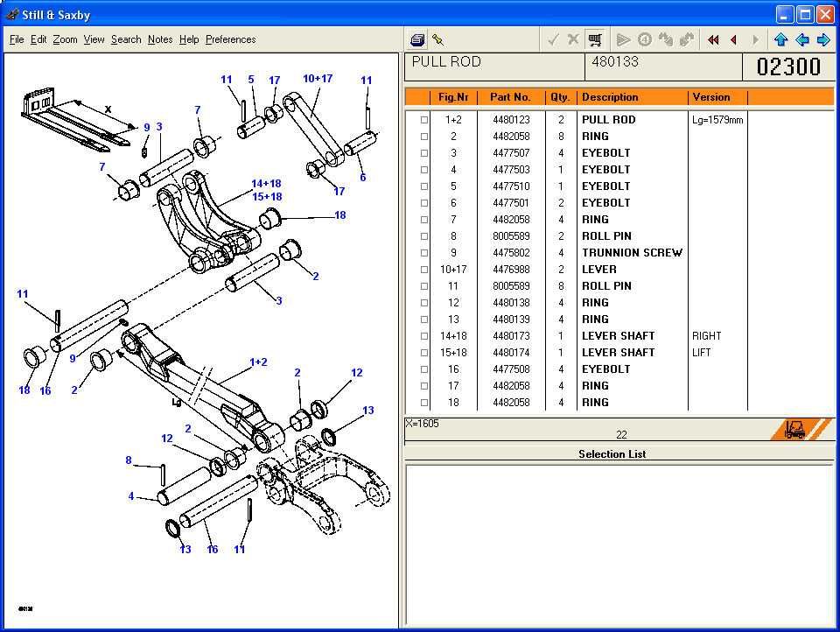Go to previous page red arrow
840x632 pixels.
[734, 39]
